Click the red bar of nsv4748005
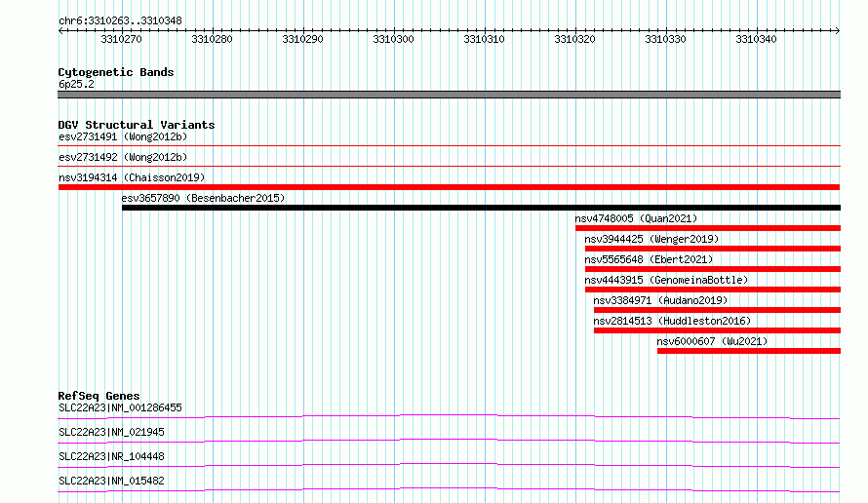This screenshot has width=868, height=503. (x=708, y=228)
